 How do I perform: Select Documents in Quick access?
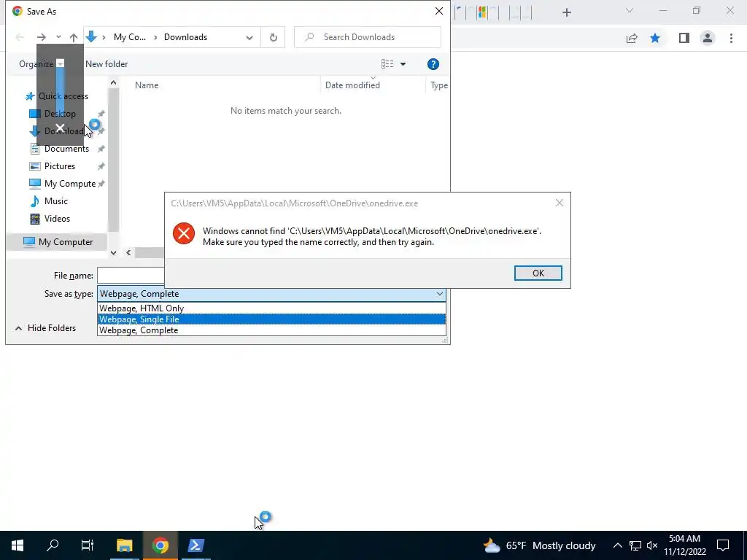(66, 149)
